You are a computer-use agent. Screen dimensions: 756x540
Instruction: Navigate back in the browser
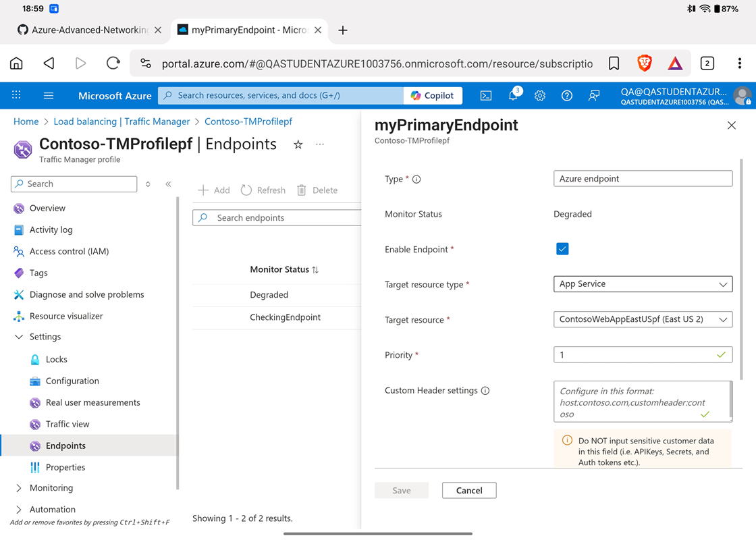49,63
